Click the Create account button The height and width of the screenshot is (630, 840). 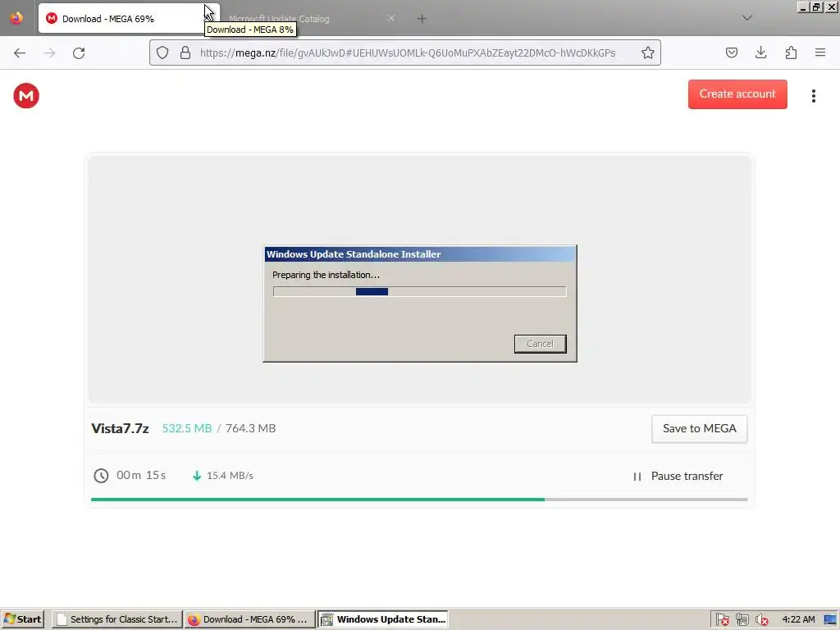[x=737, y=94]
